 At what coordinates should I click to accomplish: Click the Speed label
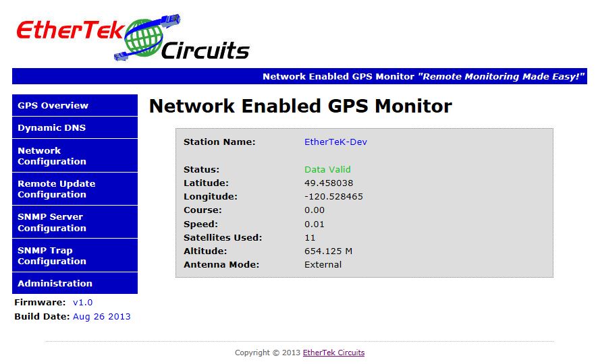200,224
